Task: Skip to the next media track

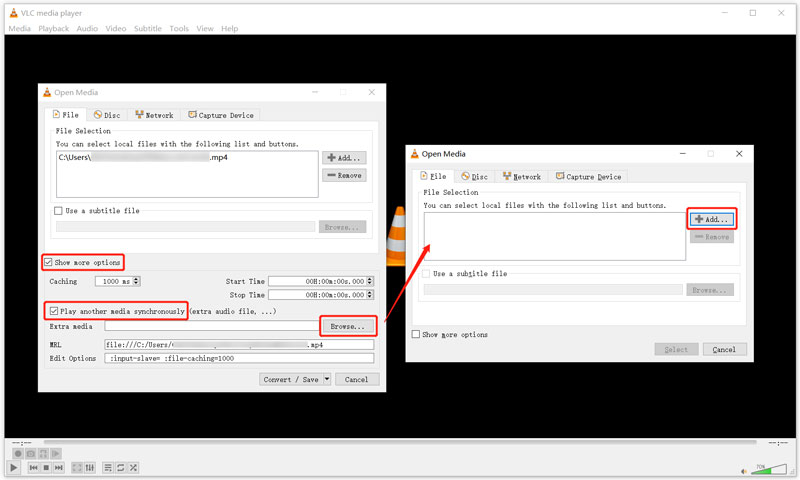Action: click(59, 467)
